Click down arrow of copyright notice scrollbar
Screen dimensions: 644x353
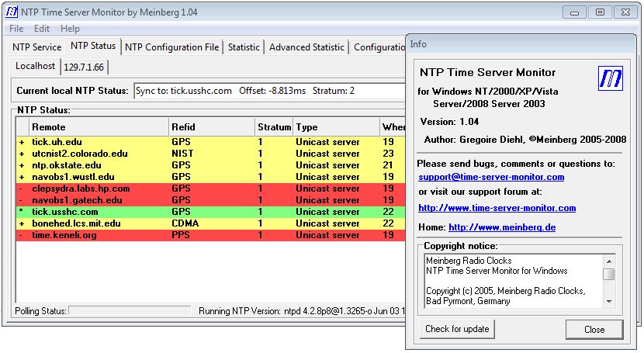click(609, 301)
